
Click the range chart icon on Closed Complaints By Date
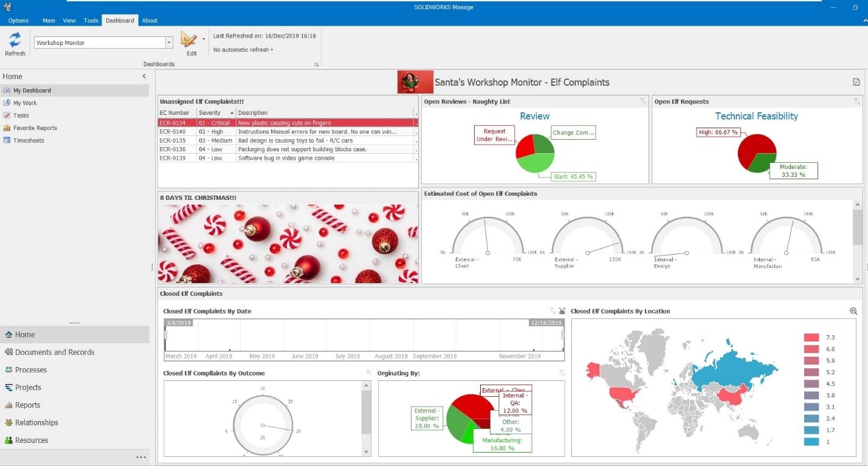pos(562,310)
